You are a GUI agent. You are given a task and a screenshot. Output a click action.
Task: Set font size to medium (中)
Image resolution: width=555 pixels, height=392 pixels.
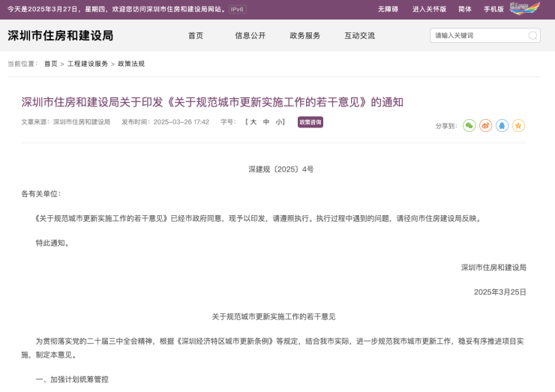[266, 121]
